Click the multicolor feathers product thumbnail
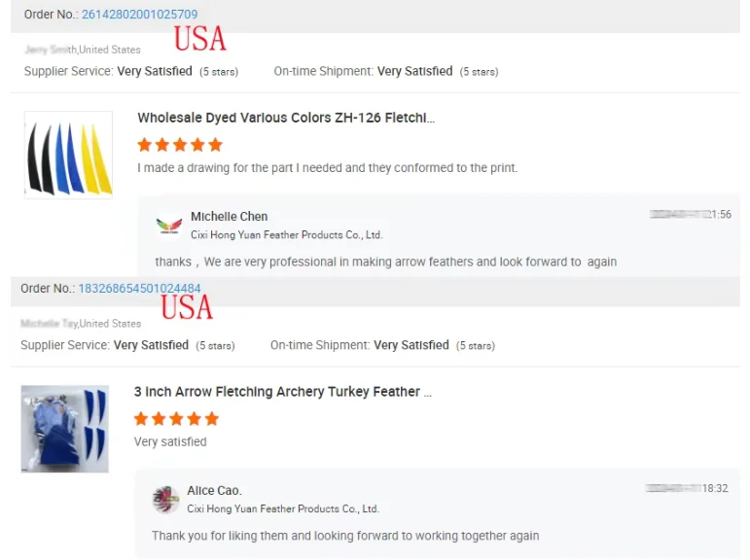 pos(68,156)
